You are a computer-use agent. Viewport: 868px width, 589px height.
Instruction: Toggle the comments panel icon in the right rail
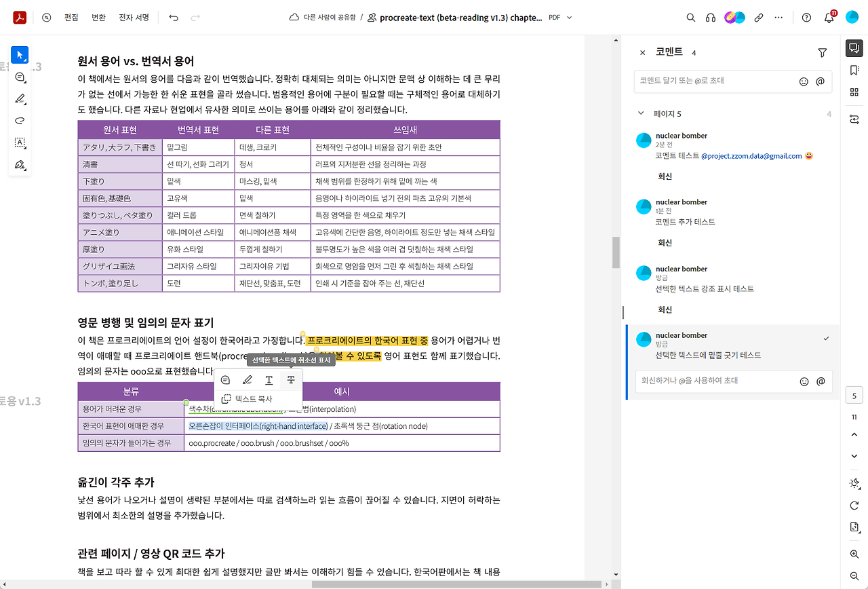[x=854, y=48]
